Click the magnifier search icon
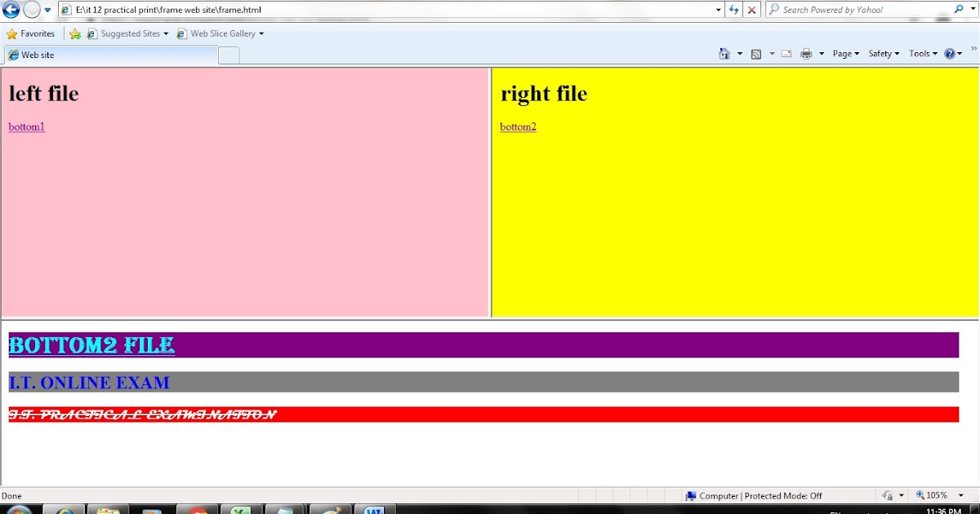The image size is (980, 514). tap(959, 10)
